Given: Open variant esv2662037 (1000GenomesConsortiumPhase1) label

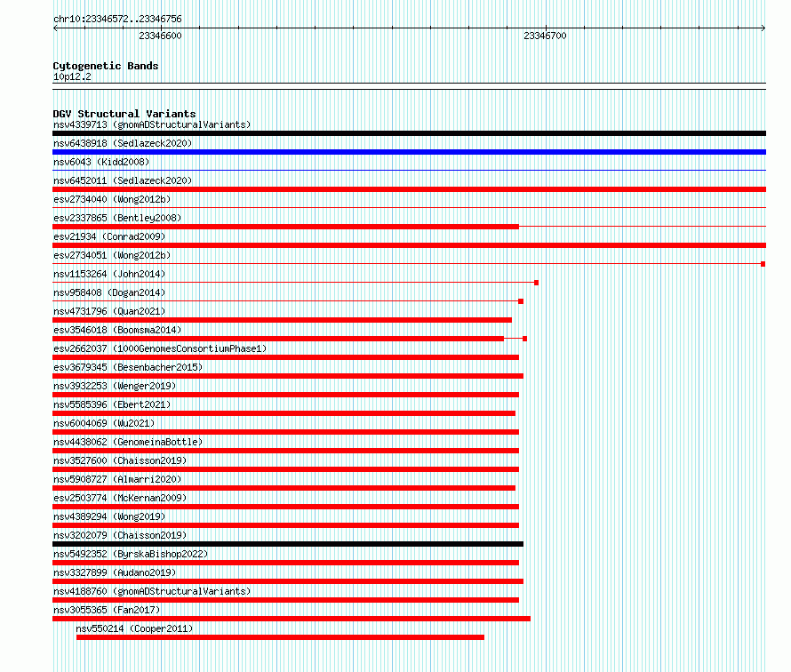Looking at the screenshot, I should [160, 348].
